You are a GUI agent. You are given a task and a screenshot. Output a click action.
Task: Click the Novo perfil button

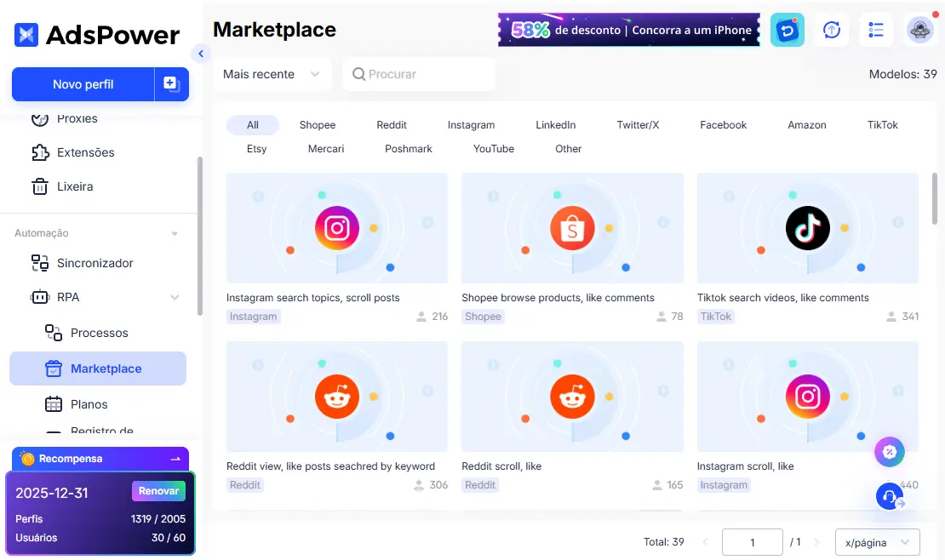[x=83, y=84]
